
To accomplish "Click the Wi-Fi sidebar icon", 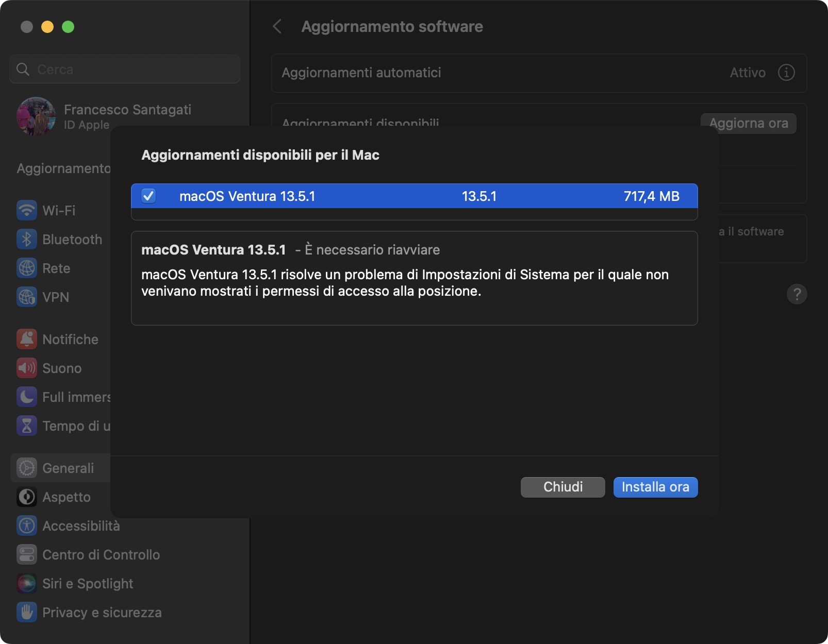I will point(27,210).
